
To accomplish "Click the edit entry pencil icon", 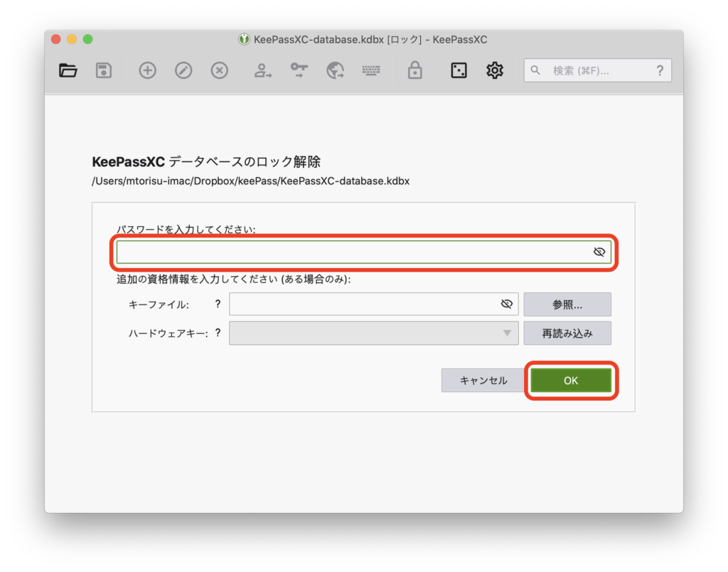I will click(x=183, y=70).
